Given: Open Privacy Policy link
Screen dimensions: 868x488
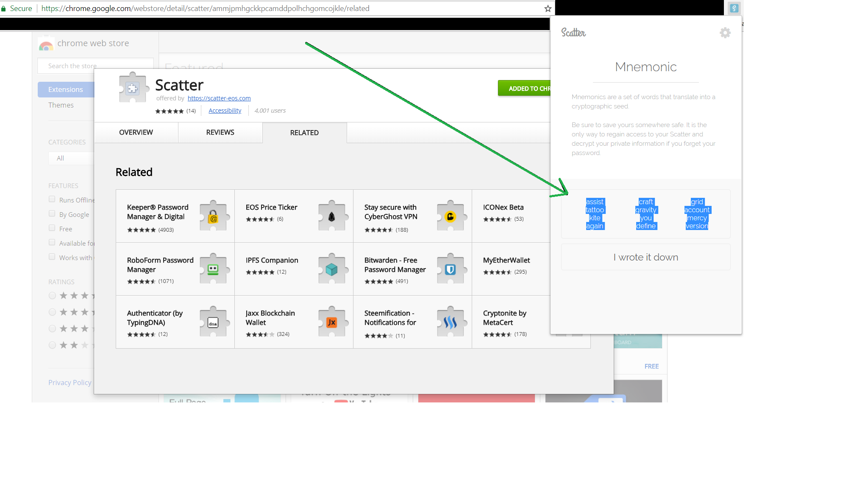Looking at the screenshot, I should pyautogui.click(x=70, y=383).
